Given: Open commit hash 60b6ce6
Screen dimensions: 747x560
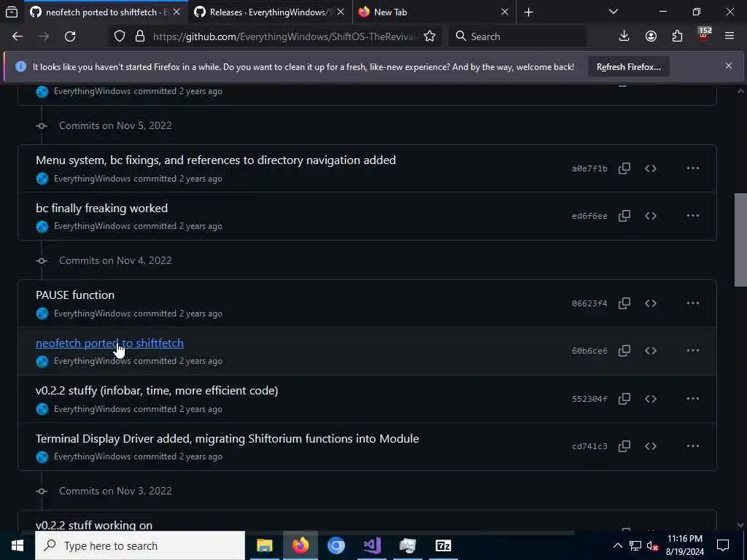Looking at the screenshot, I should click(x=589, y=351).
